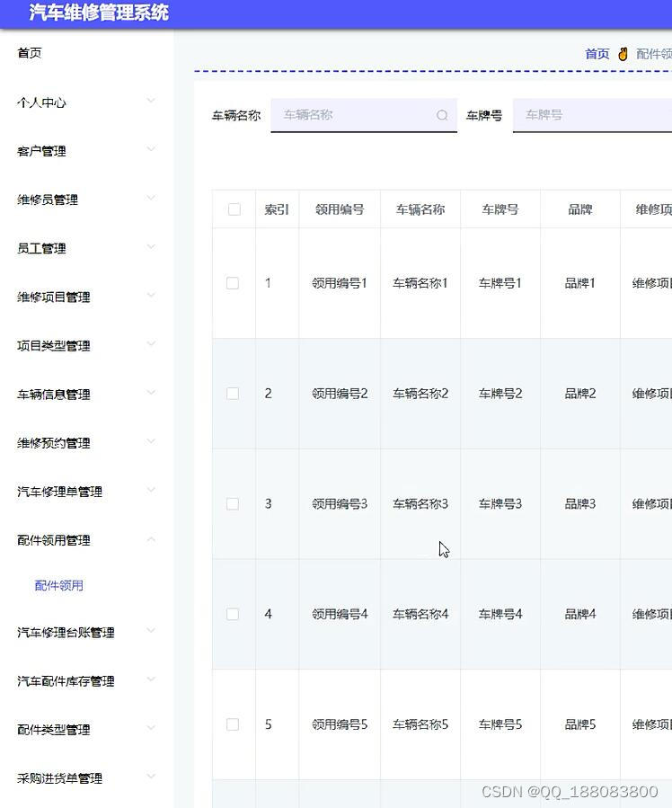Check the checkbox for row 领用编号2
The image size is (672, 808).
233,394
